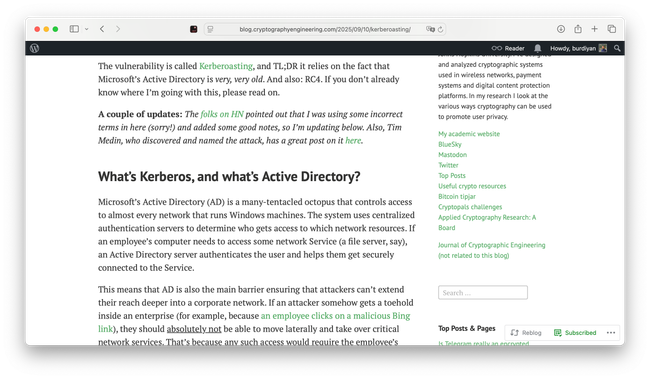
Task: Visit My academic website link
Action: click(x=469, y=134)
